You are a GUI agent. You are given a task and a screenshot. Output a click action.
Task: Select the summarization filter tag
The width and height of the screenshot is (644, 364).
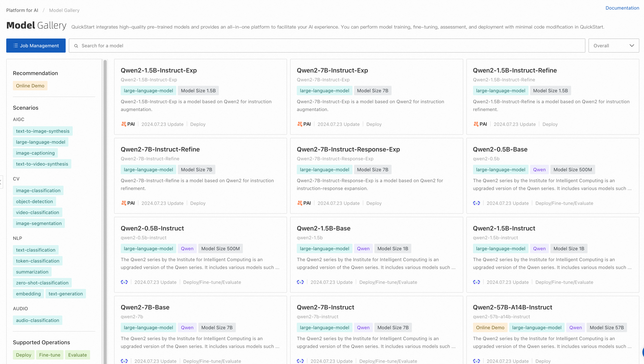[32, 272]
